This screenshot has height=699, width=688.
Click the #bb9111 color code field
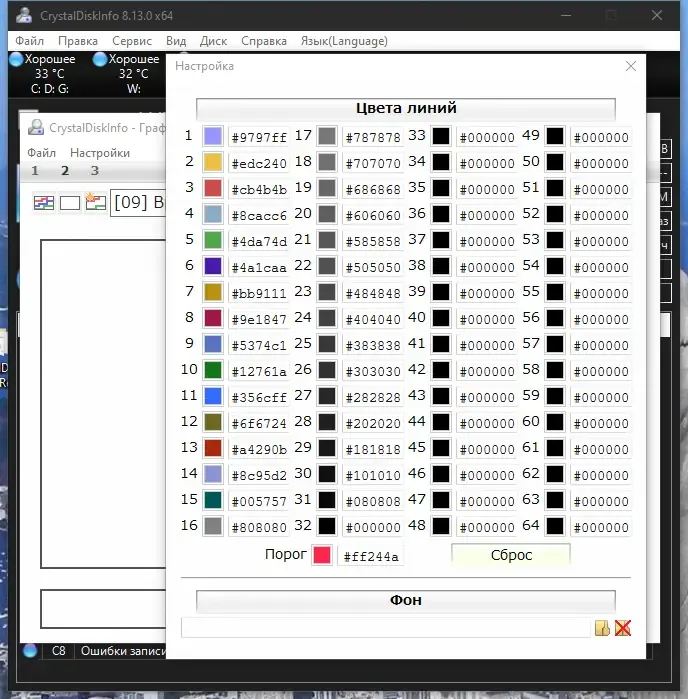click(259, 293)
